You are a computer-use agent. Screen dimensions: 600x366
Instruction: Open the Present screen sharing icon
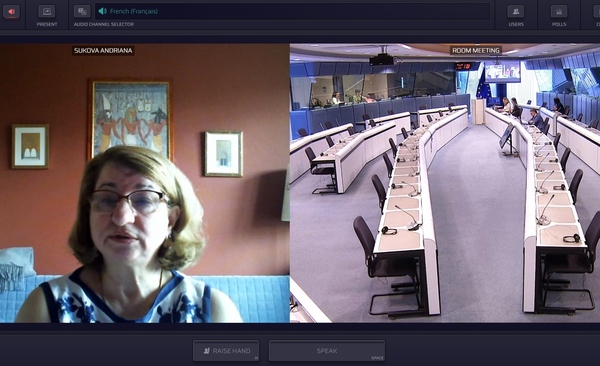(47, 11)
